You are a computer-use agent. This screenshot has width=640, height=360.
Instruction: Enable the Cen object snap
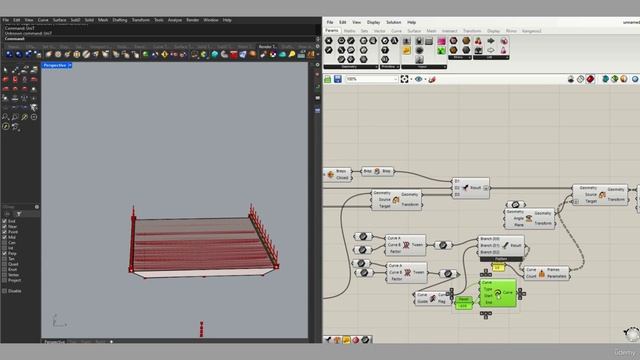(x=4, y=242)
